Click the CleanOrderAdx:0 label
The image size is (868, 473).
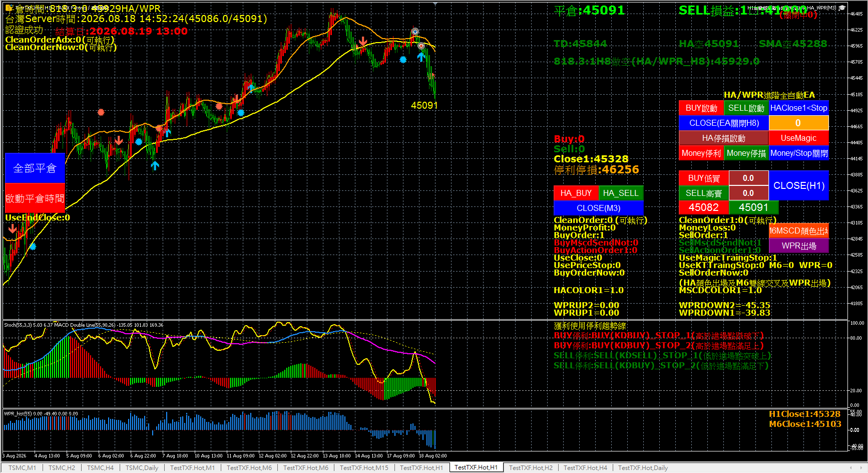(x=60, y=40)
